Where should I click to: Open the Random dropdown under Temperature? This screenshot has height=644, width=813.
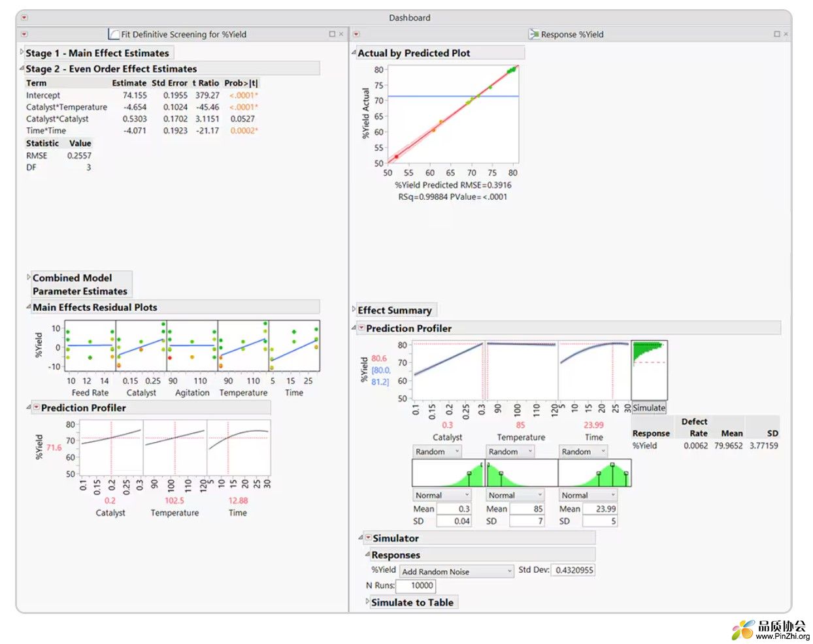click(x=510, y=451)
